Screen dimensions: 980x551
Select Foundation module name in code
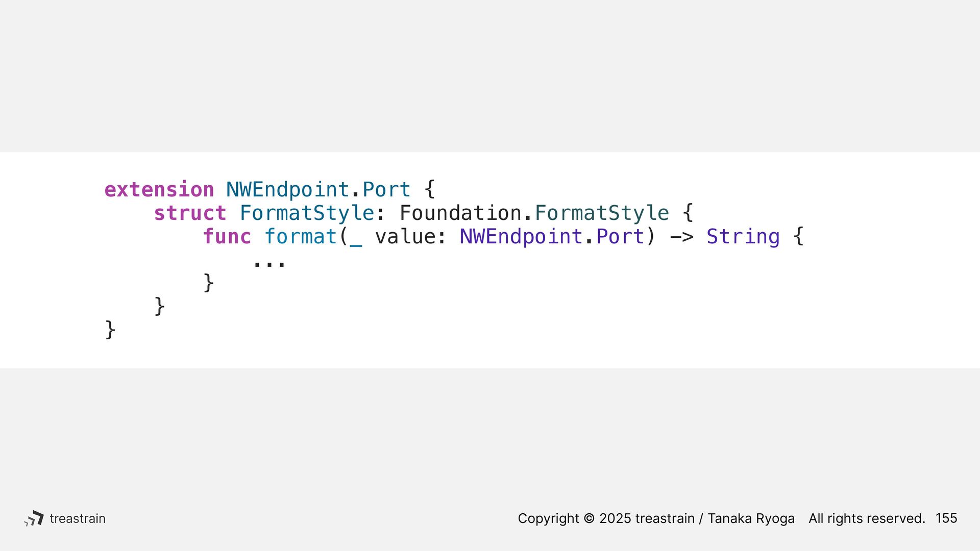(460, 213)
